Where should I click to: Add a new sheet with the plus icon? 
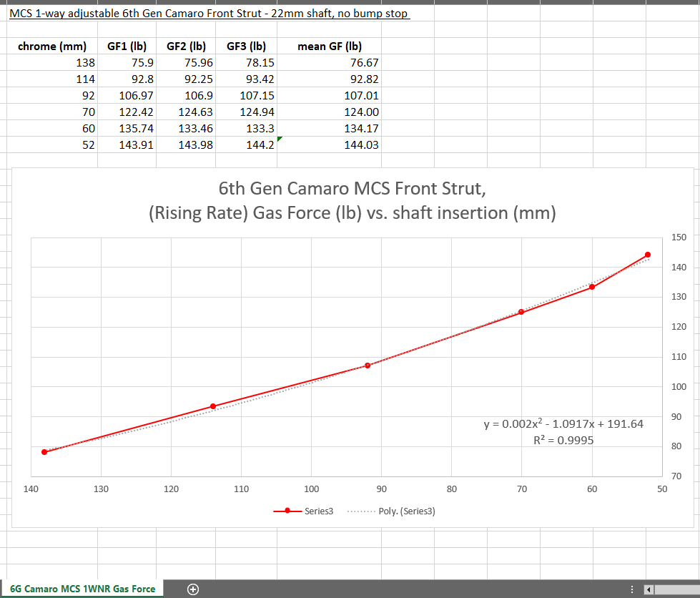coord(193,589)
